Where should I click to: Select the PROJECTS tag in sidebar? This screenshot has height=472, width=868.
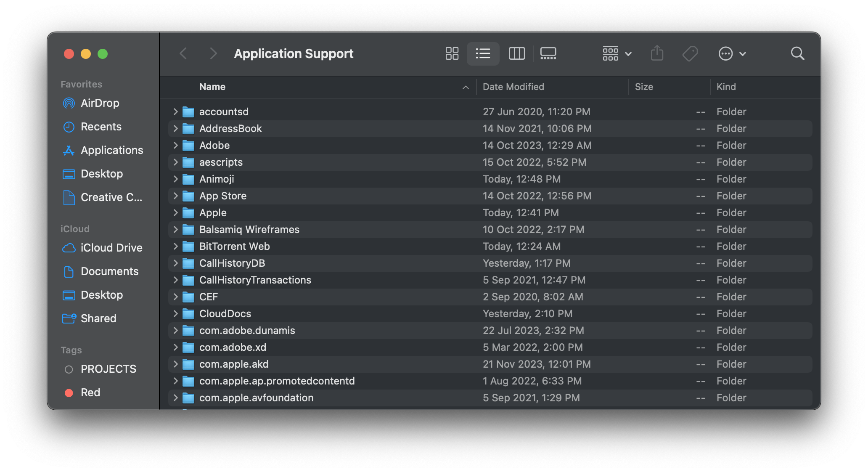click(108, 369)
